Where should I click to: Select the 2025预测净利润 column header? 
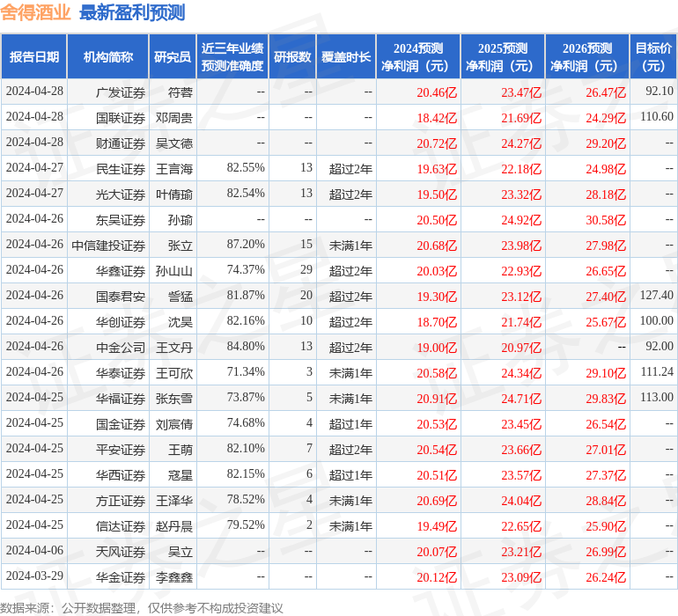pyautogui.click(x=503, y=56)
